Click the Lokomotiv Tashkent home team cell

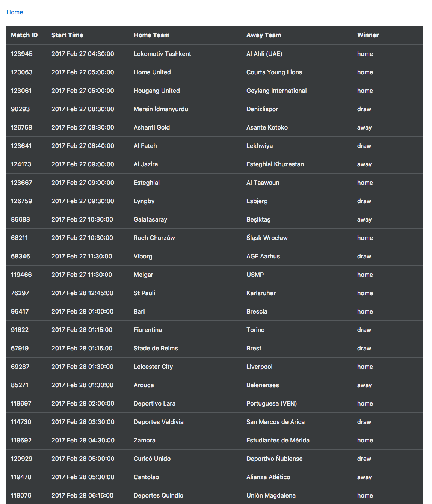[162, 54]
